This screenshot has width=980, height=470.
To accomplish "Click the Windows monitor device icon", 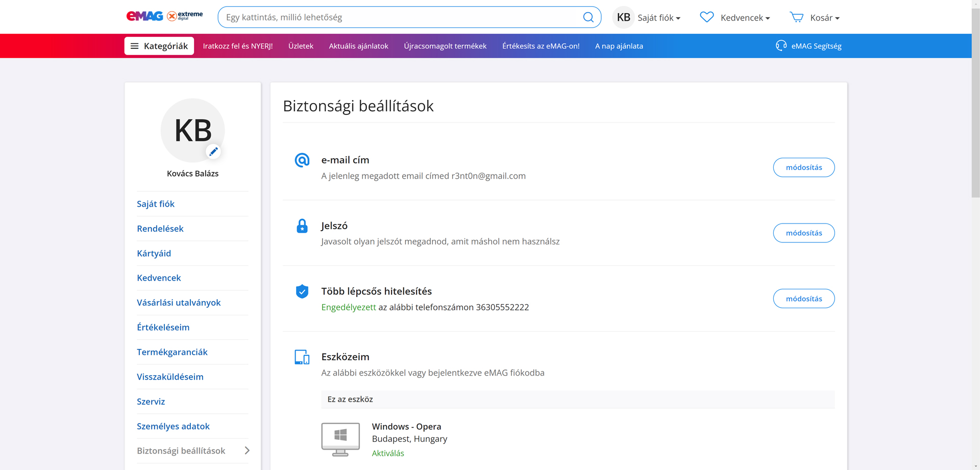I will (340, 439).
